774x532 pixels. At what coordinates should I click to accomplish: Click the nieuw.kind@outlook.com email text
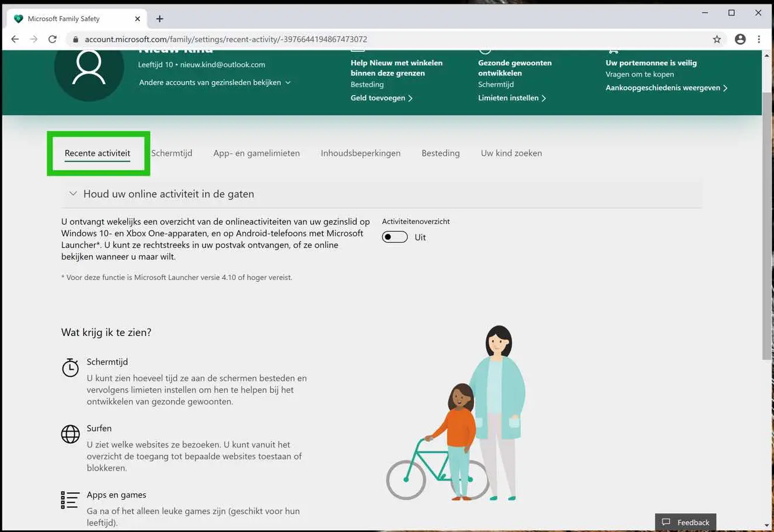point(222,65)
